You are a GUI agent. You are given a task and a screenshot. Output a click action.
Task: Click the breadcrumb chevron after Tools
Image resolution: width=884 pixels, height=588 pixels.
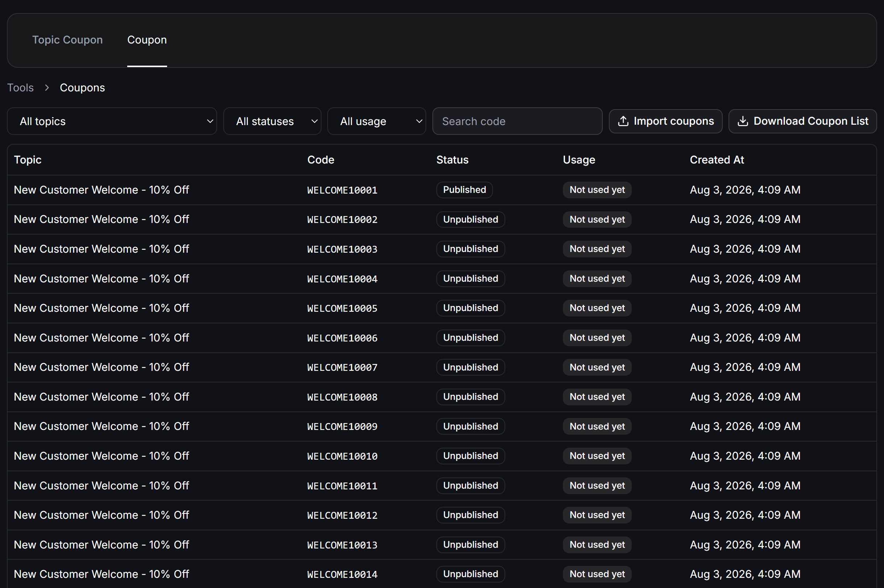[47, 88]
